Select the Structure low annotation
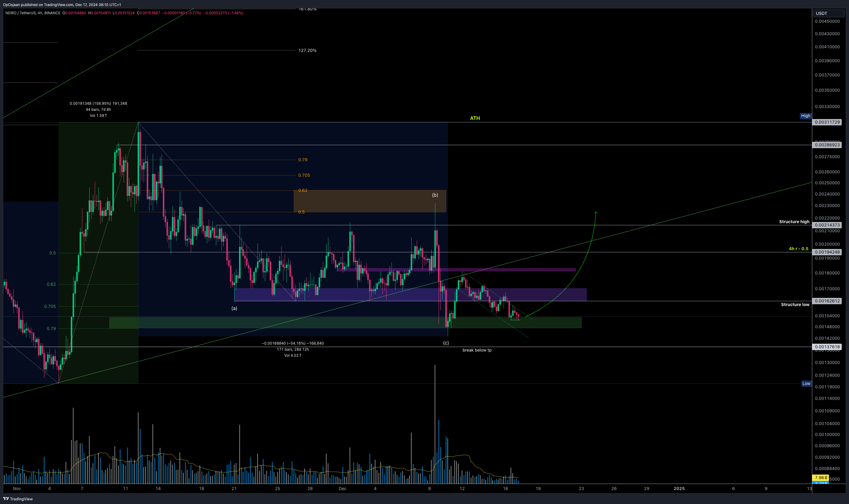Image resolution: width=849 pixels, height=504 pixels. pyautogui.click(x=795, y=305)
